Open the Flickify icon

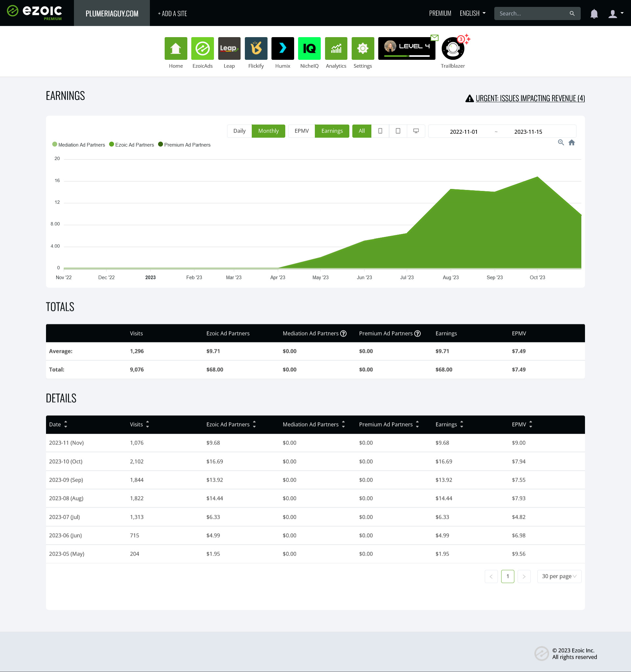pyautogui.click(x=256, y=48)
